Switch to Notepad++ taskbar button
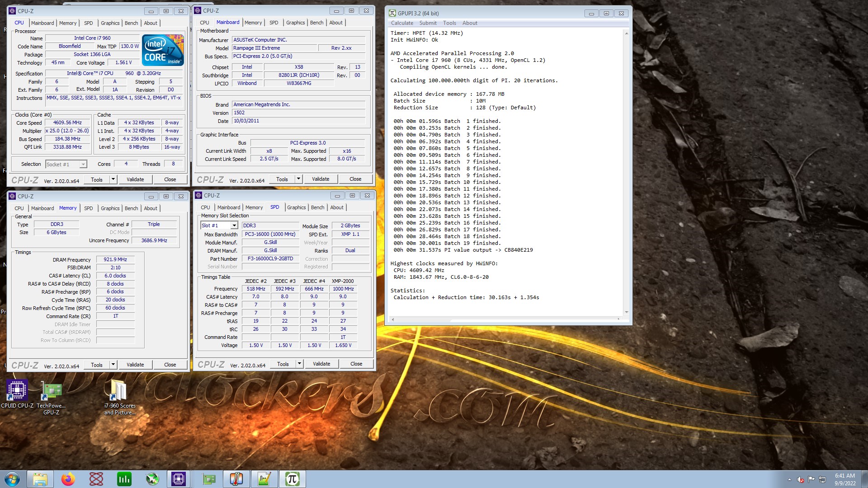This screenshot has width=868, height=488. [264, 479]
